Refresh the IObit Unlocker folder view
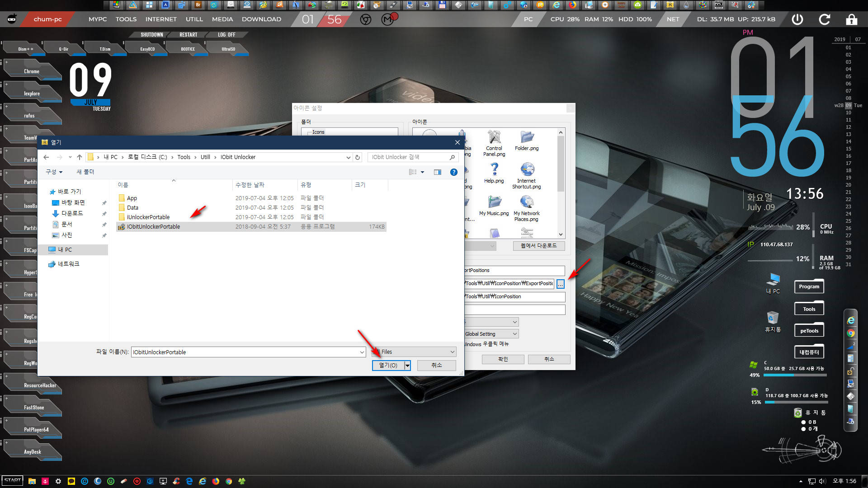868x488 pixels. click(x=358, y=157)
